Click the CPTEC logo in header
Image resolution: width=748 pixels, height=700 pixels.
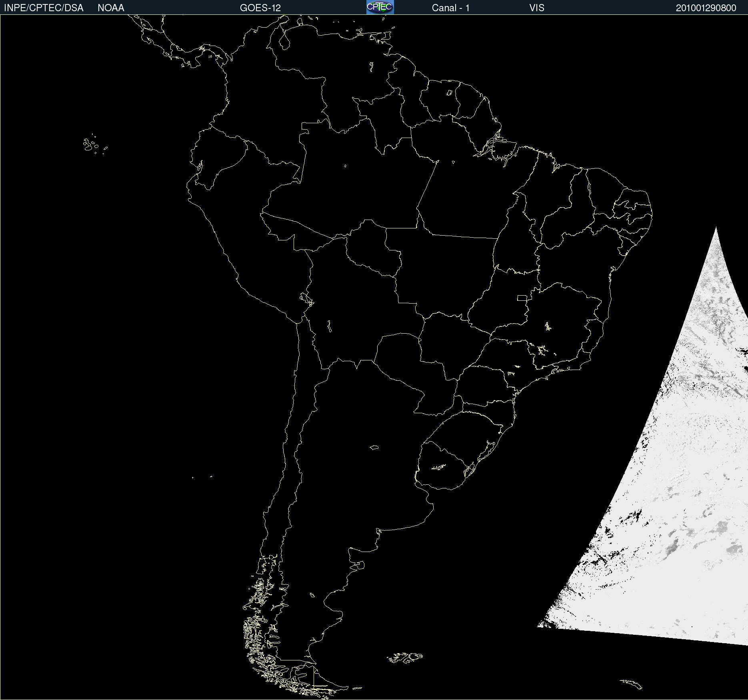[380, 7]
